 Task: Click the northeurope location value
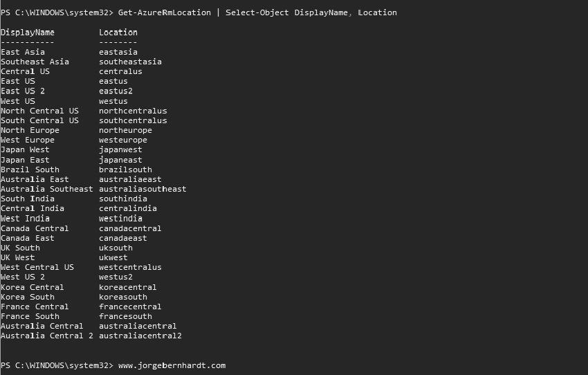pos(125,130)
